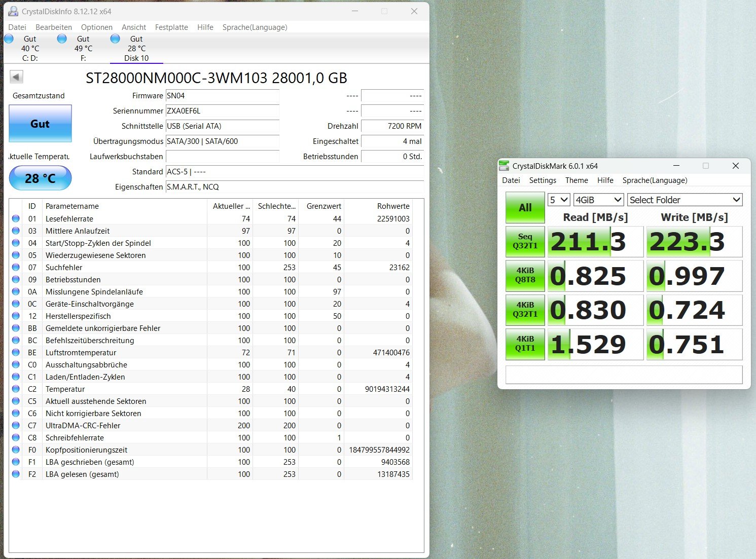Open Hilfe menu in CrystalDiskMark
Screen dimensions: 756x559
click(605, 180)
